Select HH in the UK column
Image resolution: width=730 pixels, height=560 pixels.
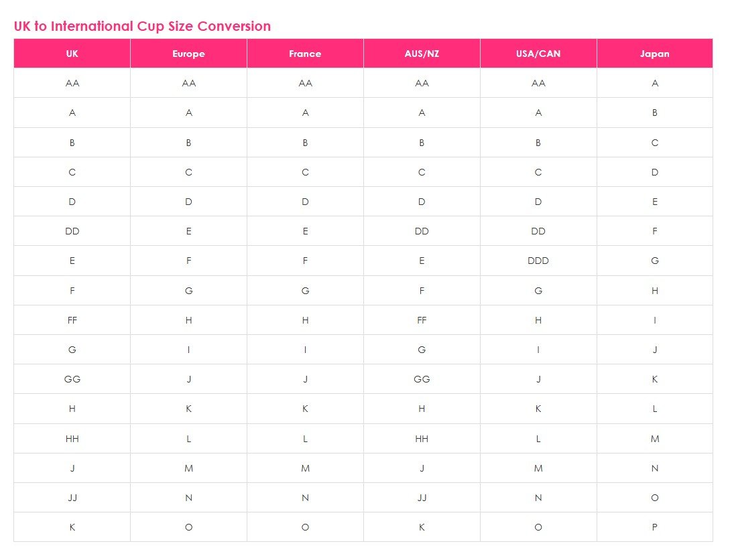(x=72, y=439)
